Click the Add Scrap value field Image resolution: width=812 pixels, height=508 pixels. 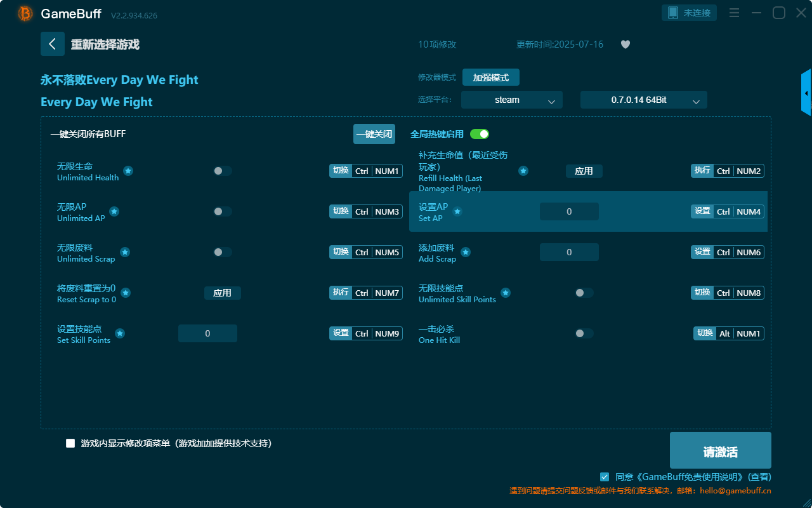569,252
